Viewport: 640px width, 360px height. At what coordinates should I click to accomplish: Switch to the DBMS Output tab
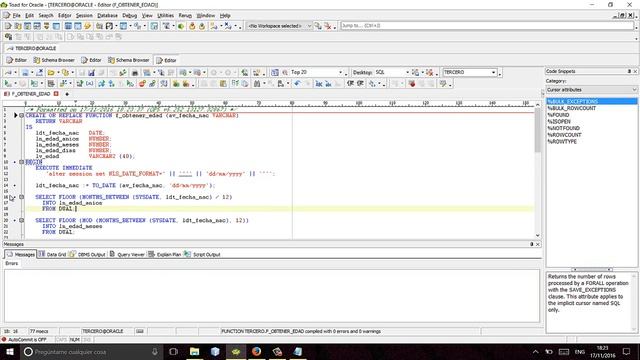87,254
